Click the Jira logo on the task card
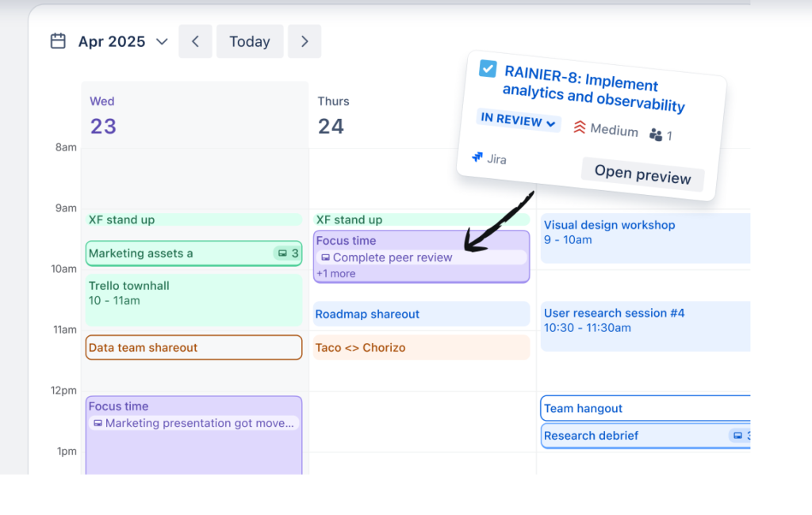 [x=477, y=158]
